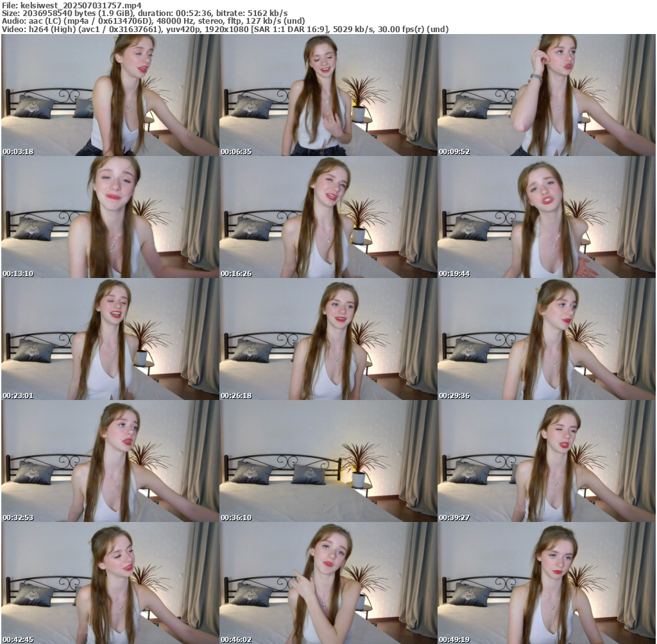Click the file name line 'kelsiwest_202507031757.mp4'
The height and width of the screenshot is (644, 657).
click(72, 5)
